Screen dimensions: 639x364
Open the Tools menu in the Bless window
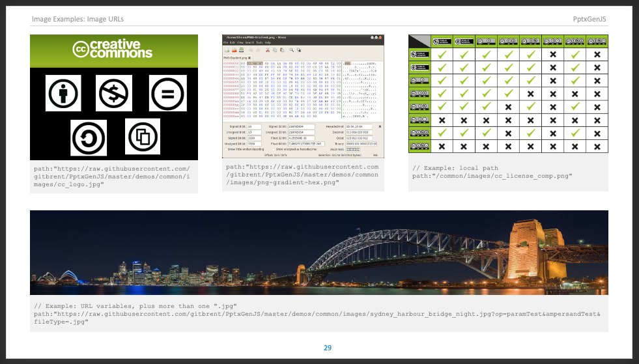pyautogui.click(x=259, y=42)
